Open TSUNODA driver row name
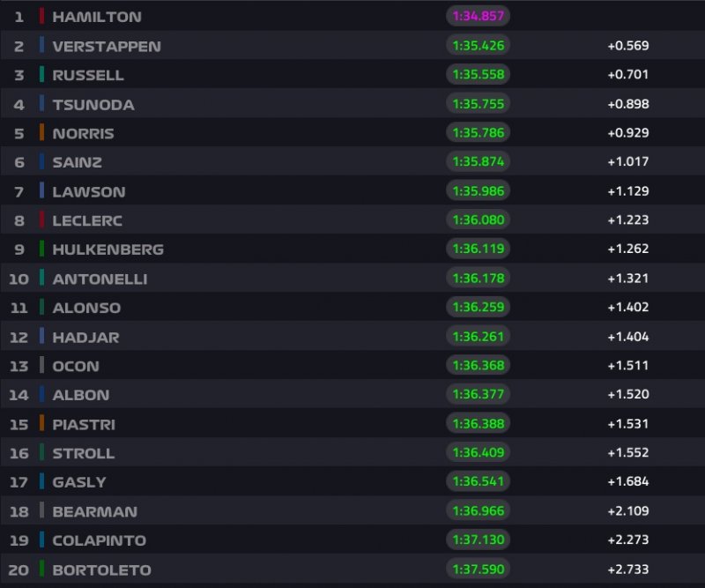705x588 pixels. tap(93, 104)
